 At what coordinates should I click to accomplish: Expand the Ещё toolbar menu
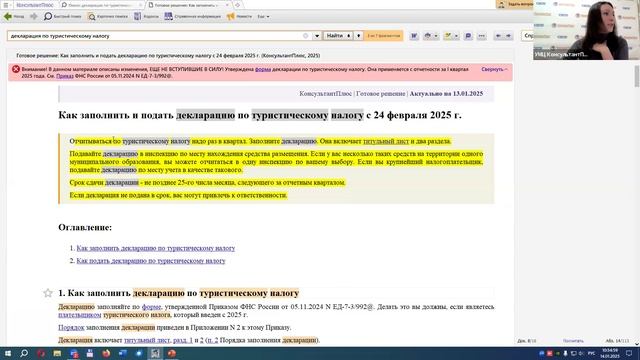coord(263,17)
